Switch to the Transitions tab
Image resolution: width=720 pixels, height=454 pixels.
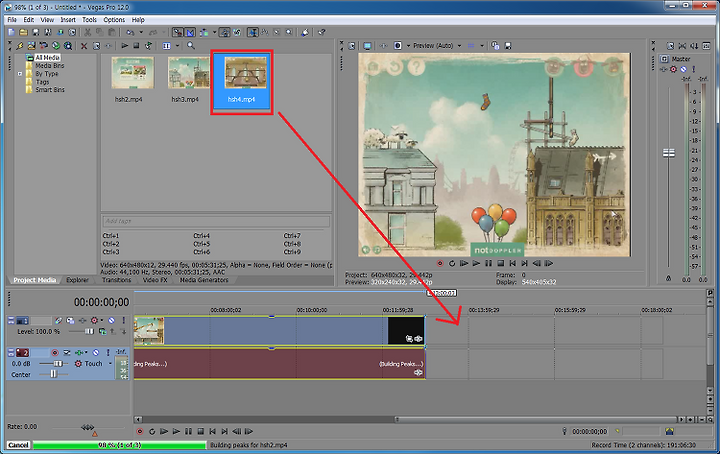click(116, 280)
